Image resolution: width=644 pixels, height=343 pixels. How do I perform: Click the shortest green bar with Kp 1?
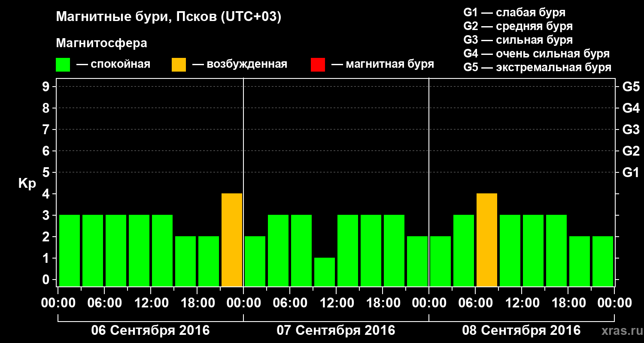coord(325,272)
